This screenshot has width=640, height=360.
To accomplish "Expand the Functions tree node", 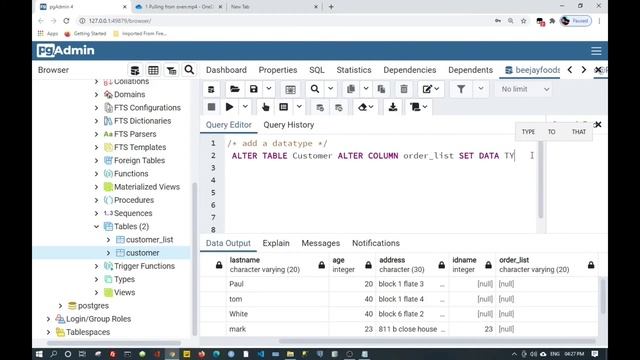I will 96,173.
